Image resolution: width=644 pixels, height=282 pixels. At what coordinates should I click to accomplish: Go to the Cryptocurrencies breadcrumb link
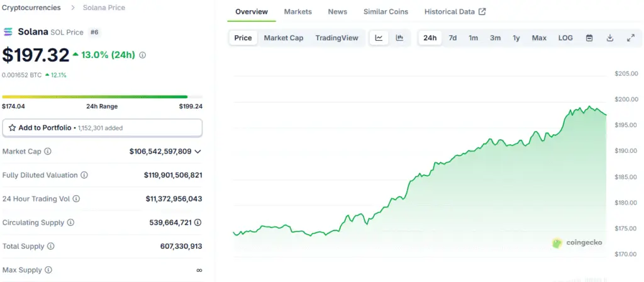pyautogui.click(x=31, y=8)
